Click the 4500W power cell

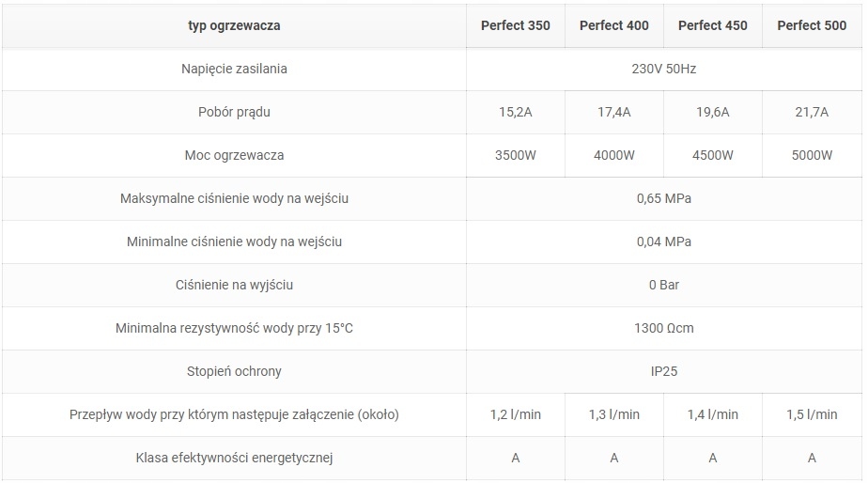(712, 155)
